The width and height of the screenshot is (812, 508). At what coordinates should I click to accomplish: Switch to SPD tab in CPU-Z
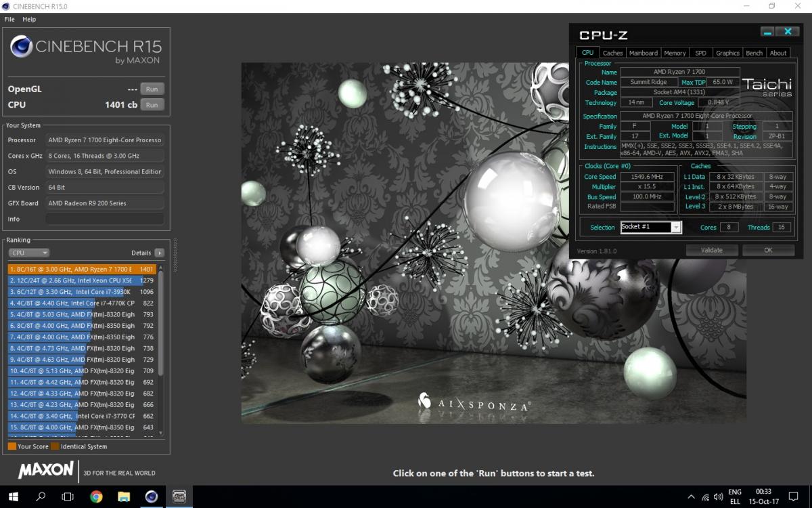pos(701,53)
